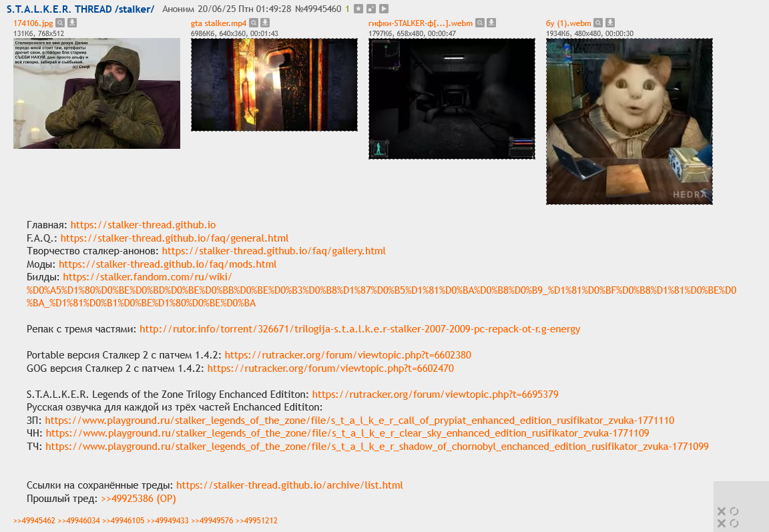Open the Моды mods.html link
The width and height of the screenshot is (769, 532).
tap(168, 264)
